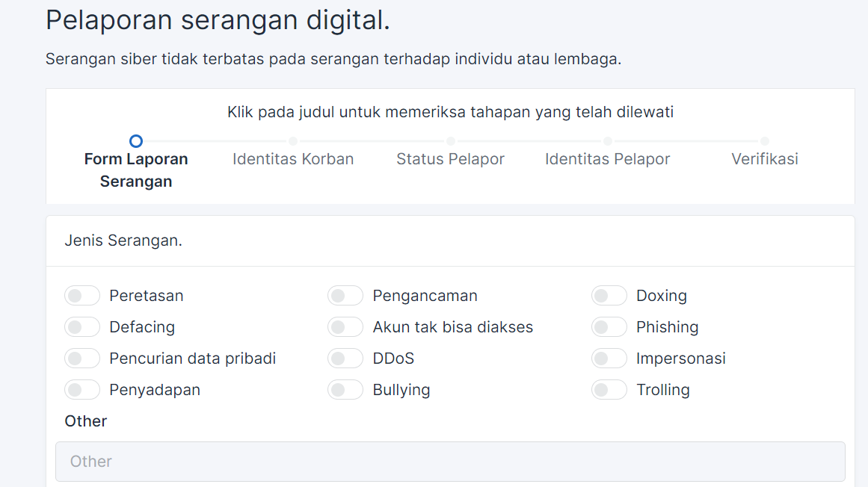868x487 pixels.
Task: Toggle the Doxing switch
Action: 609,296
